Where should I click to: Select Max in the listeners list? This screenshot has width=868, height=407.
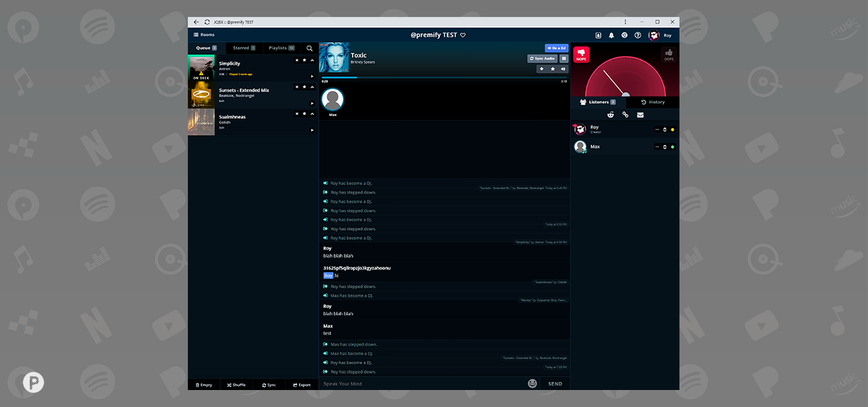[625, 147]
